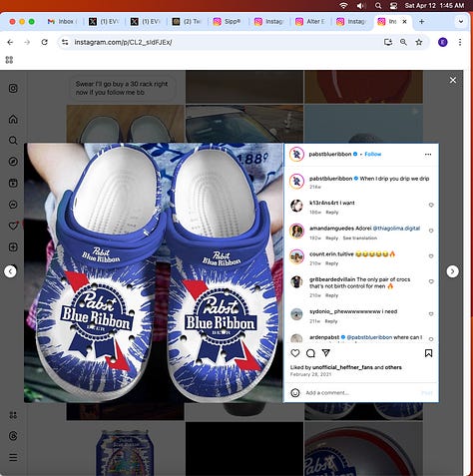Screen dimensions: 473x476
Task: Open the Chrome three-dot menu
Action: click(460, 42)
